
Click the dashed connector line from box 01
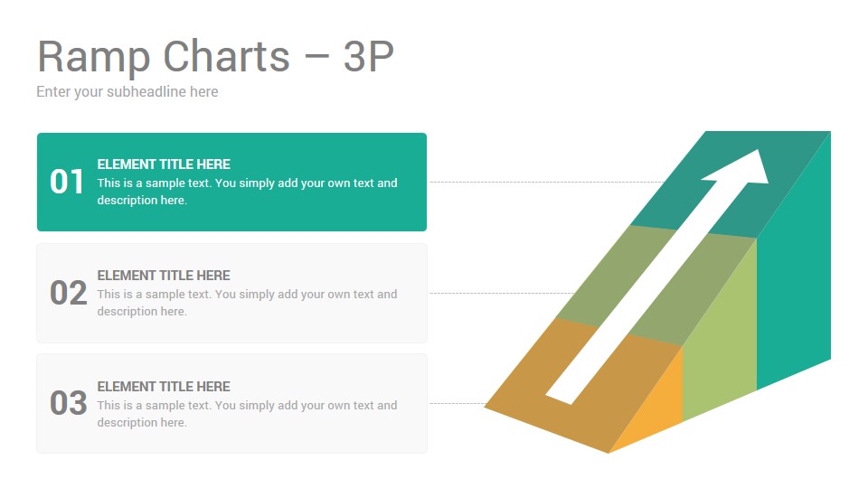point(547,182)
